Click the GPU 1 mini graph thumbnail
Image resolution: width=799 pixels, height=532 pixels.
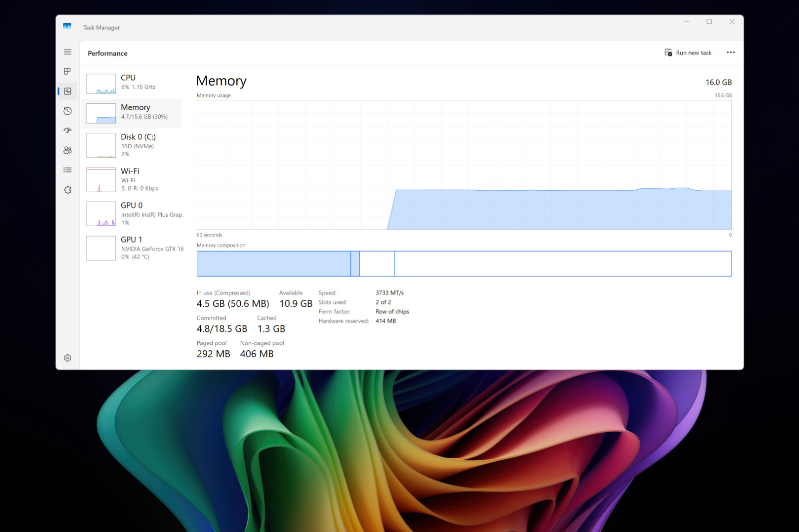coord(101,248)
